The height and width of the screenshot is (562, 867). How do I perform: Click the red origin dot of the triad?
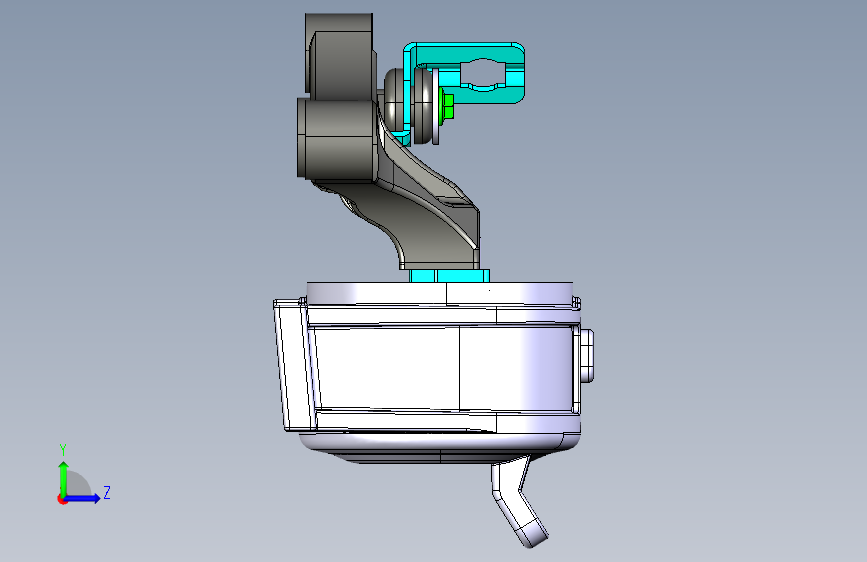coord(62,499)
